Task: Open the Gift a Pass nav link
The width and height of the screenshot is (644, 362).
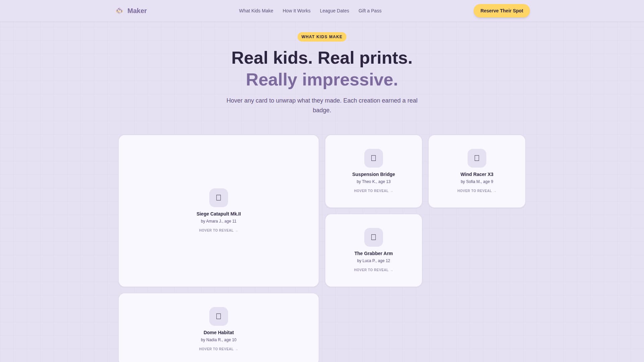Action: pos(370,11)
